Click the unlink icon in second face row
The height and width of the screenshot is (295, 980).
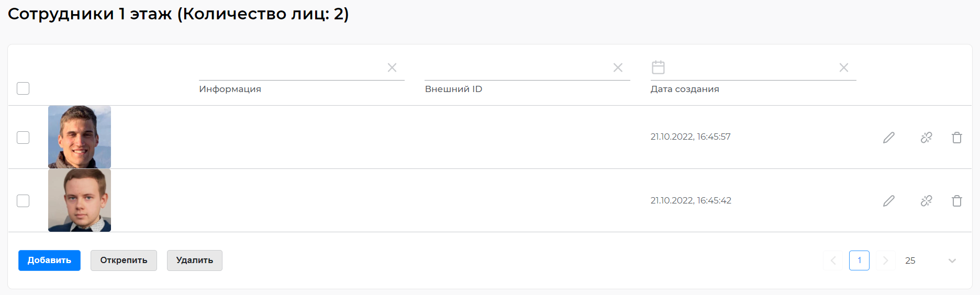926,201
